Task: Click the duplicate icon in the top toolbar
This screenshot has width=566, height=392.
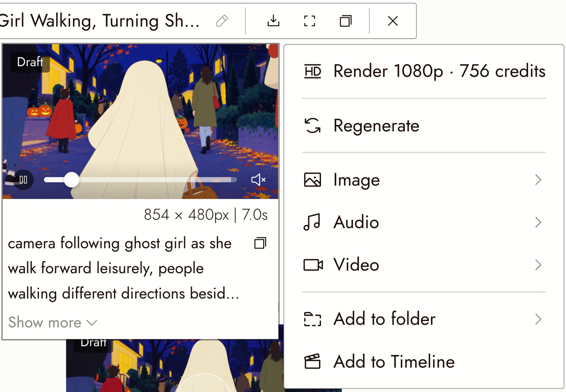Action: point(346,21)
